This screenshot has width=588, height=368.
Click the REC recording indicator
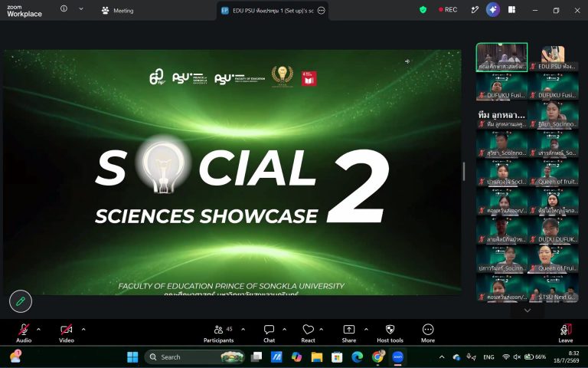tap(448, 10)
